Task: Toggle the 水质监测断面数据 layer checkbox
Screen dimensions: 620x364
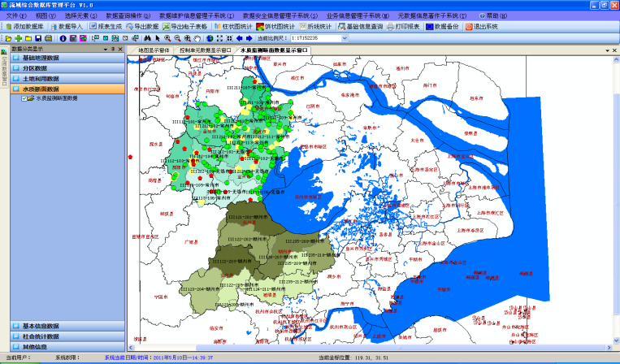Action: click(24, 98)
